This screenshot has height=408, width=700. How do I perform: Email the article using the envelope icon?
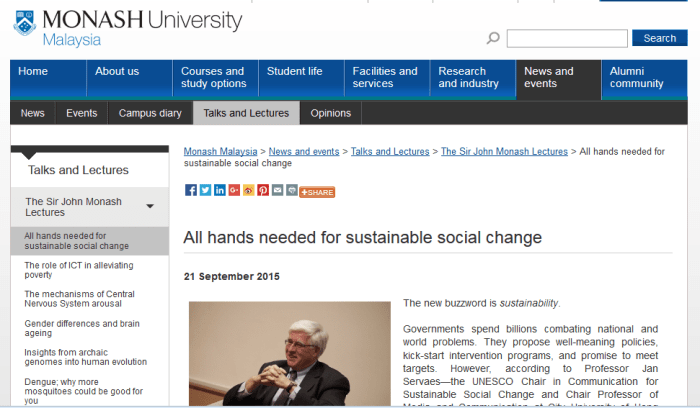[277, 190]
